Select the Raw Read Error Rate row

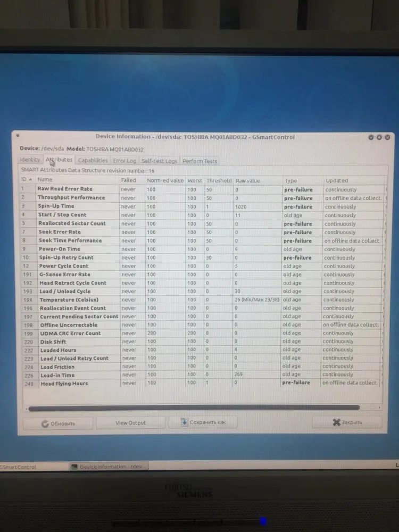203,189
